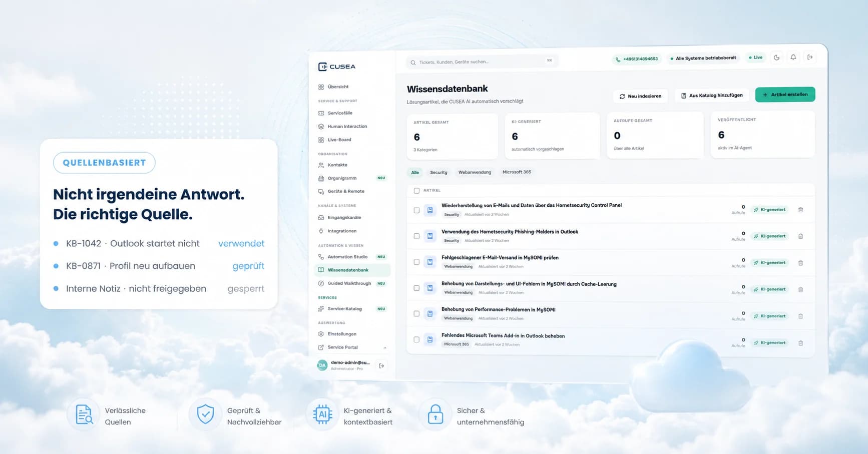Viewport: 868px width, 454px height.
Task: Click the Interne Notiz nicht freigegeben entry
Action: point(159,289)
